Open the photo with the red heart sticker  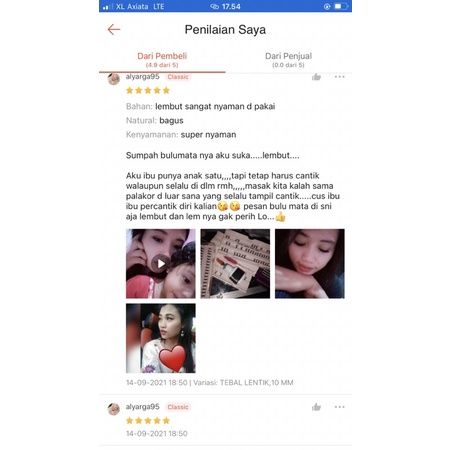pyautogui.click(x=161, y=338)
